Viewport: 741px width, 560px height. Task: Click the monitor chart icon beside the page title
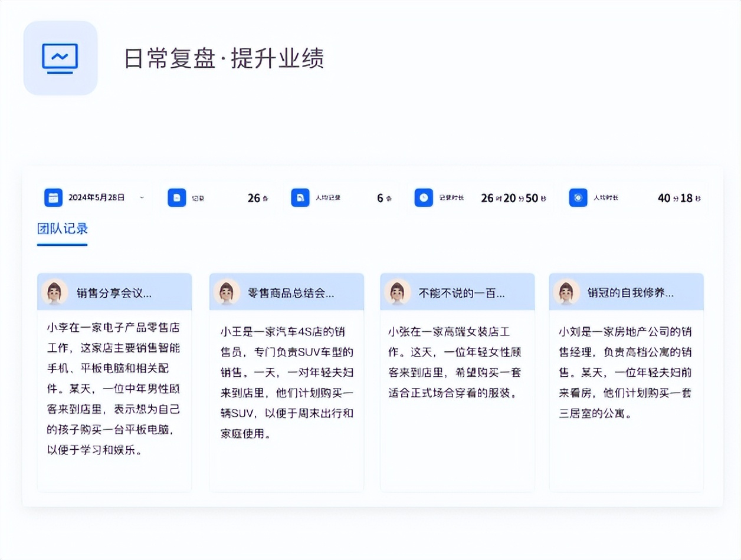tap(60, 58)
